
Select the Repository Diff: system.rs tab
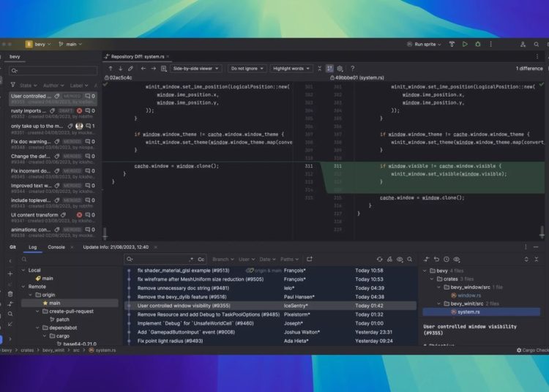[x=137, y=56]
